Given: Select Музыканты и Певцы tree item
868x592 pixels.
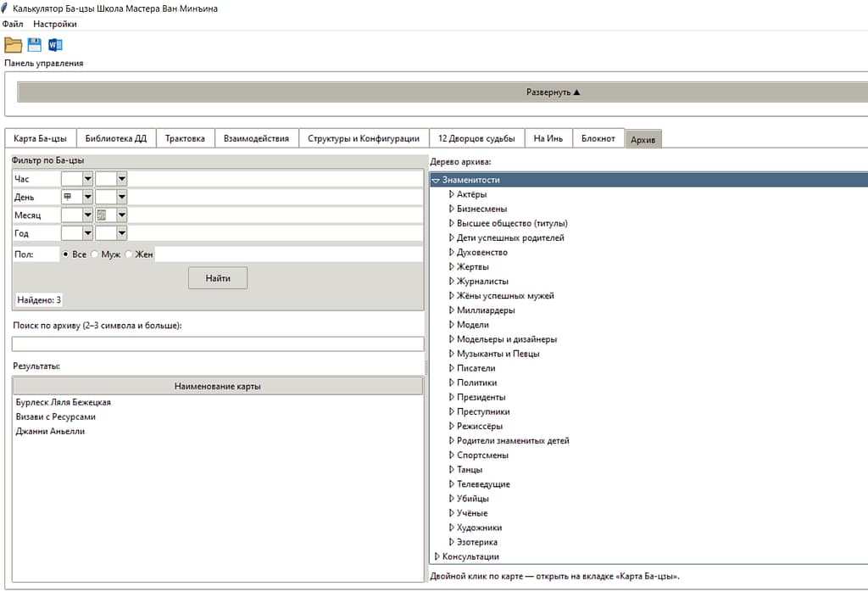Looking at the screenshot, I should [498, 354].
